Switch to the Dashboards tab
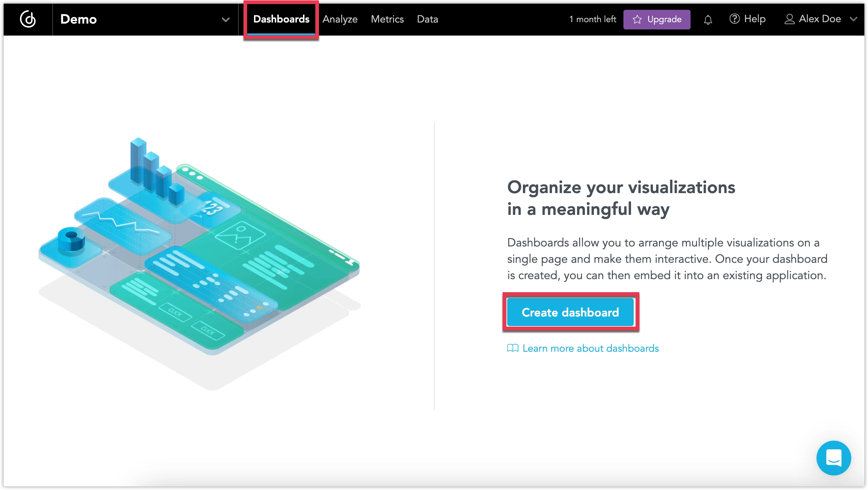The image size is (868, 490). pyautogui.click(x=281, y=19)
